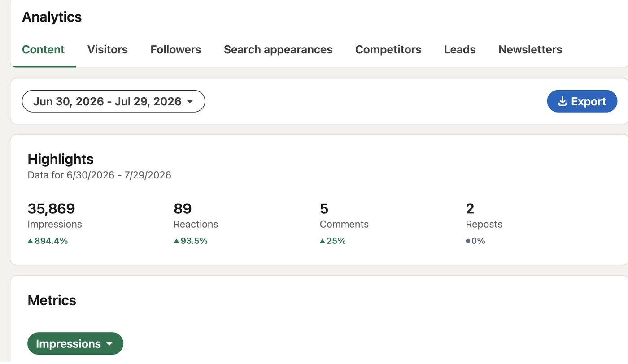Click the Highlights heading
This screenshot has height=364, width=628.
[x=61, y=159]
